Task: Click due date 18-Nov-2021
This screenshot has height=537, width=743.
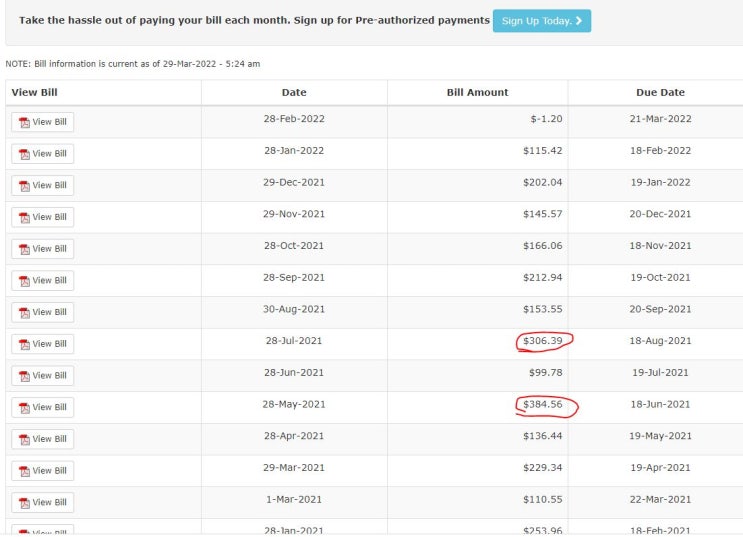Action: [x=660, y=246]
